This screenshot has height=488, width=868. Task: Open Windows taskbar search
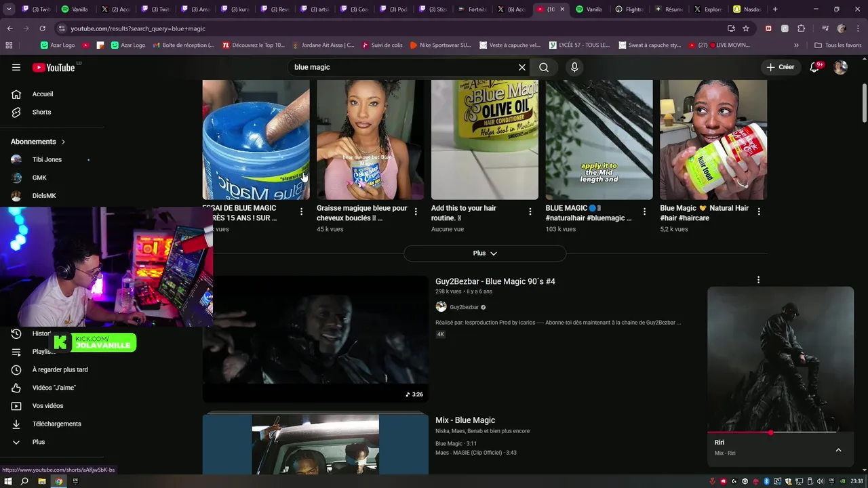pos(24,481)
